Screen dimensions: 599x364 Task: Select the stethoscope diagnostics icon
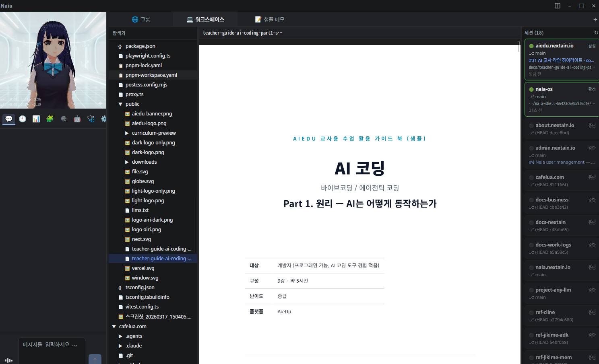click(x=91, y=119)
